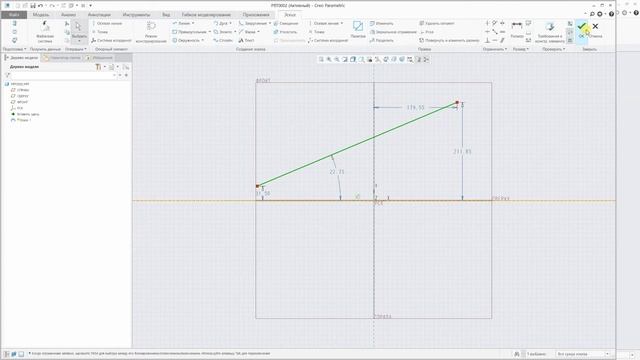The image size is (640, 360).
Task: Expand the Constrain (Ограничить) group dropdown
Action: [495, 49]
